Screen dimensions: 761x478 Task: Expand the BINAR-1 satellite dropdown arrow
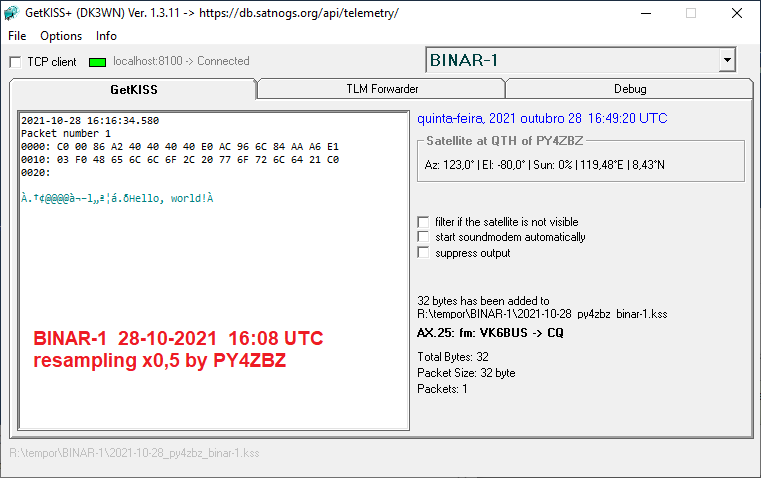point(727,60)
